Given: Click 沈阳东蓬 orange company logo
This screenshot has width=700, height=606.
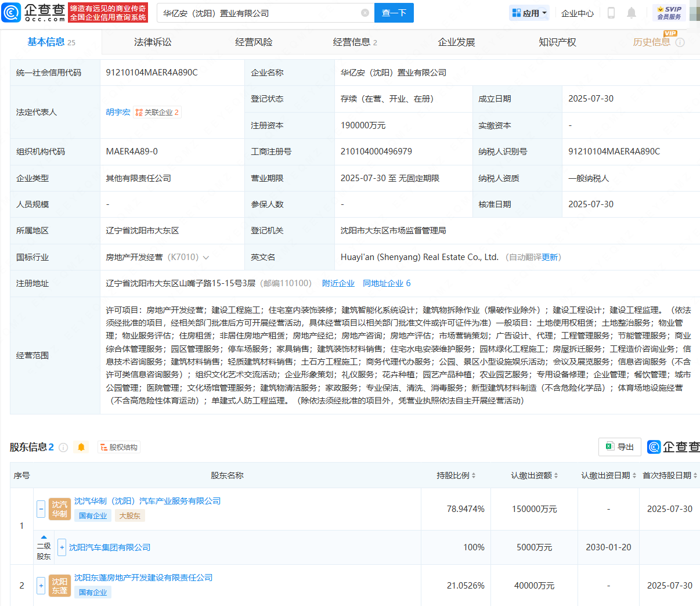Looking at the screenshot, I should (x=60, y=586).
